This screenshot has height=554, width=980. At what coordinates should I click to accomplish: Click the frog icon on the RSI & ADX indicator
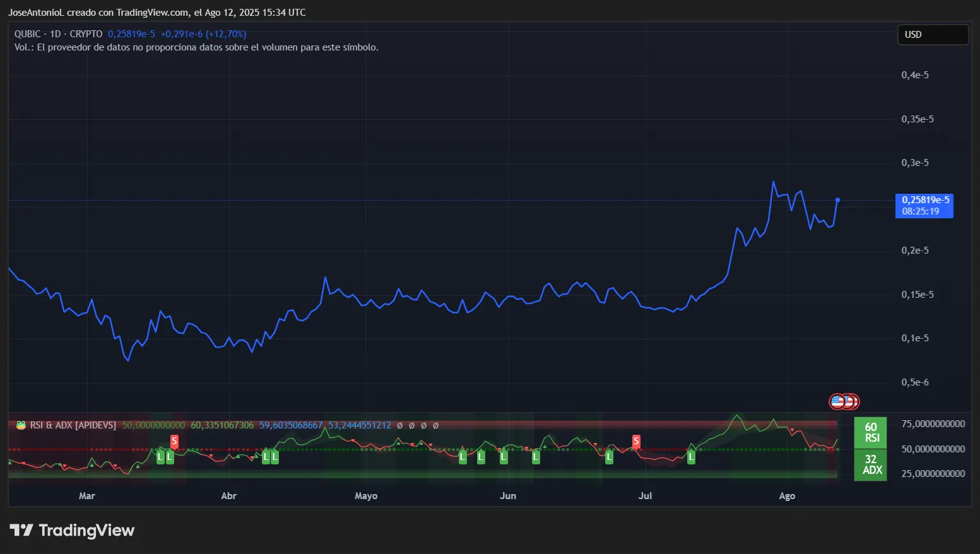click(20, 425)
